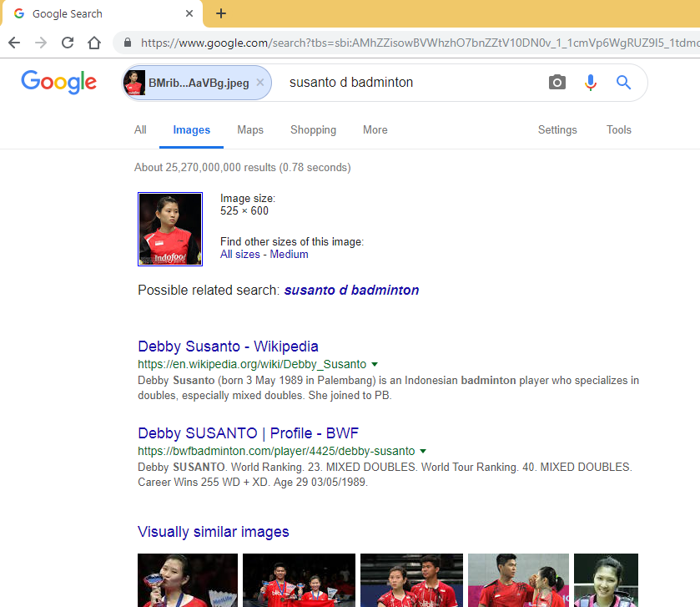Start voice search with the microphone icon
The image size is (700, 607).
point(591,82)
